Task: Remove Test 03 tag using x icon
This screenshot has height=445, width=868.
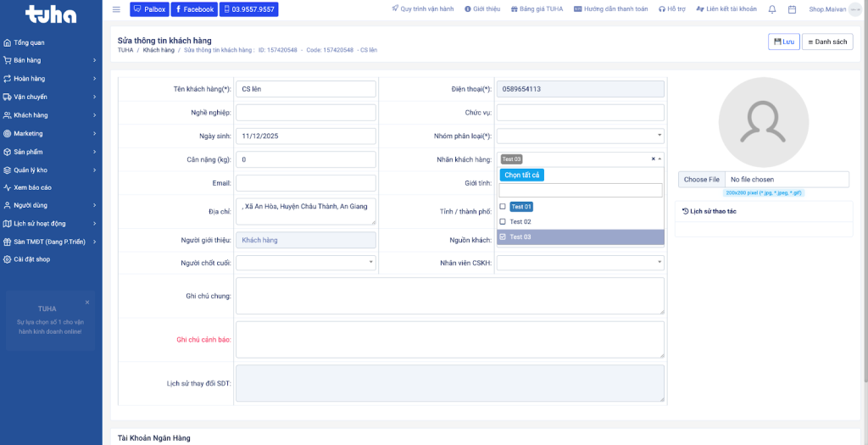Action: pos(653,159)
